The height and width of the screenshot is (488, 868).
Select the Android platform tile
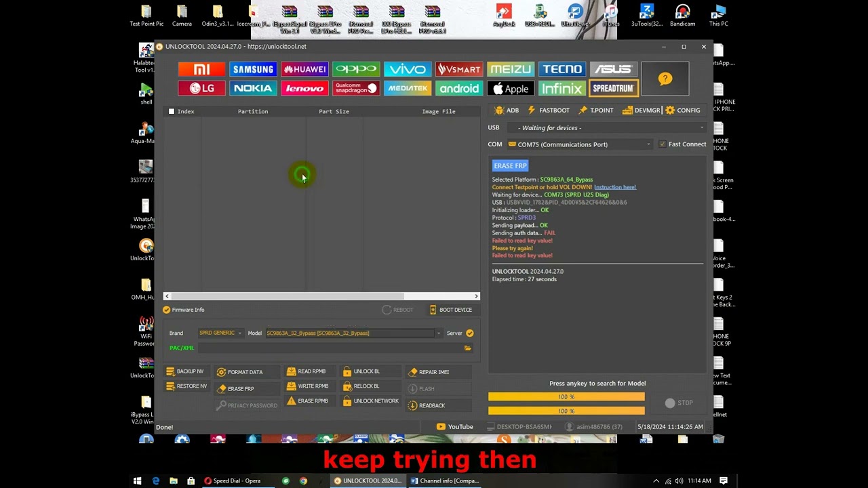point(459,88)
